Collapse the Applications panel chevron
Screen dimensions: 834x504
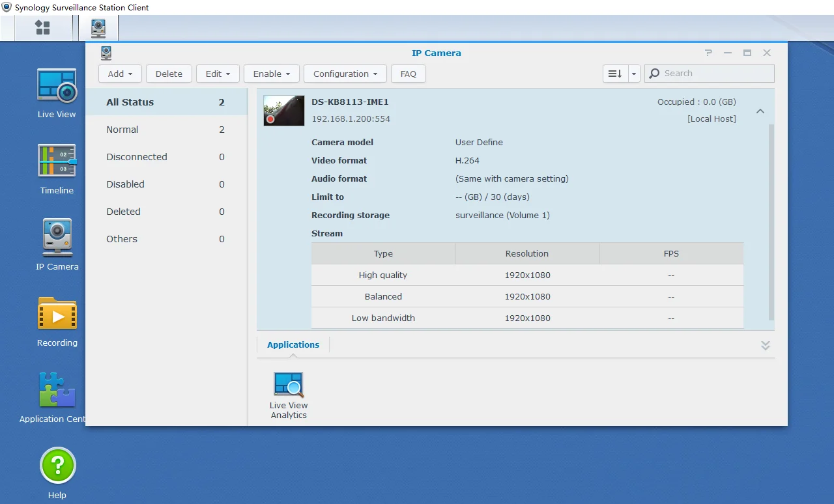766,345
